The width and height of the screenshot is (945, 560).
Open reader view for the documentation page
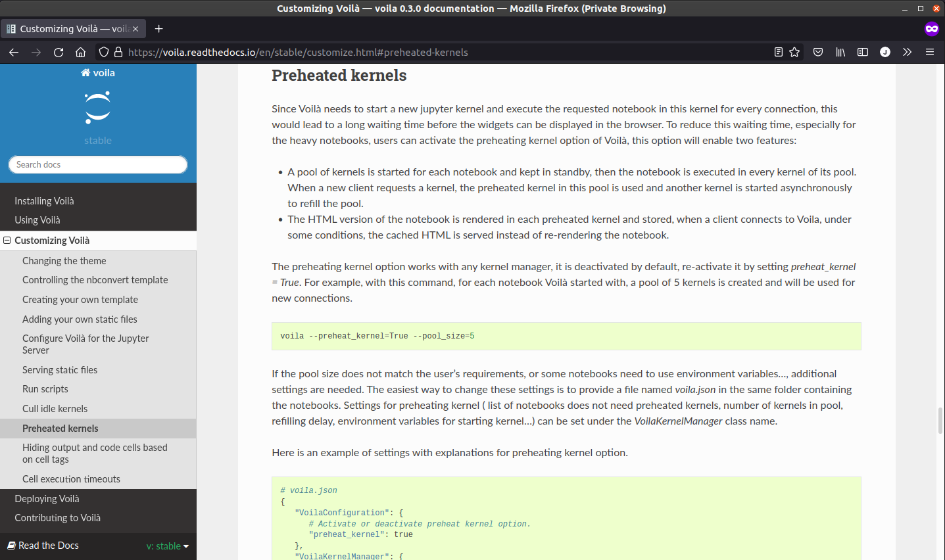point(778,52)
